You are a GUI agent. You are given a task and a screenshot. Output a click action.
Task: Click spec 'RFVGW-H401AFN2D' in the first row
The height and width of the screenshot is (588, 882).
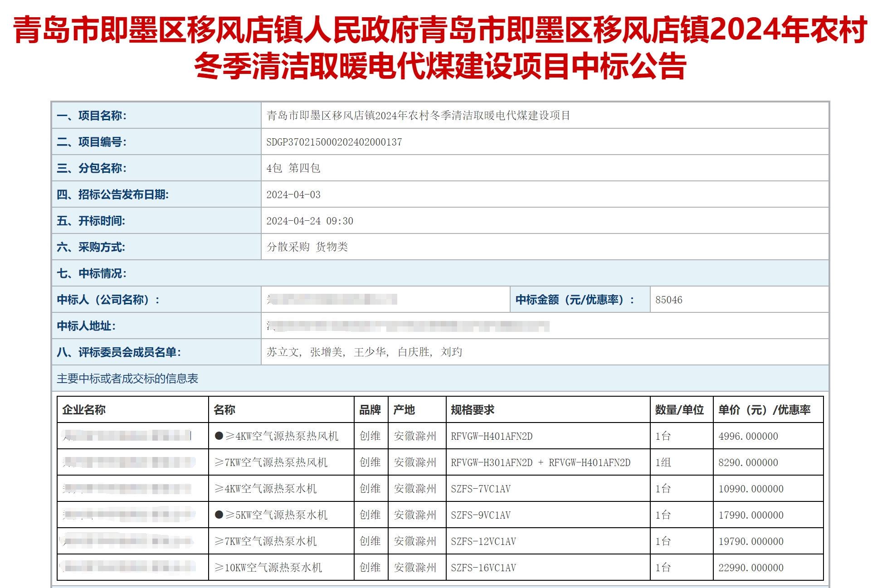tap(492, 436)
